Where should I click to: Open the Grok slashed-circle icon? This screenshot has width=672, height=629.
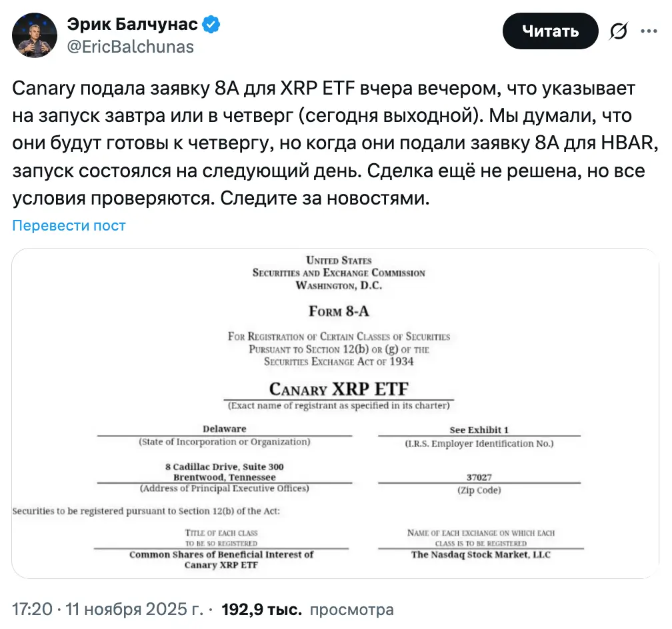tap(619, 31)
